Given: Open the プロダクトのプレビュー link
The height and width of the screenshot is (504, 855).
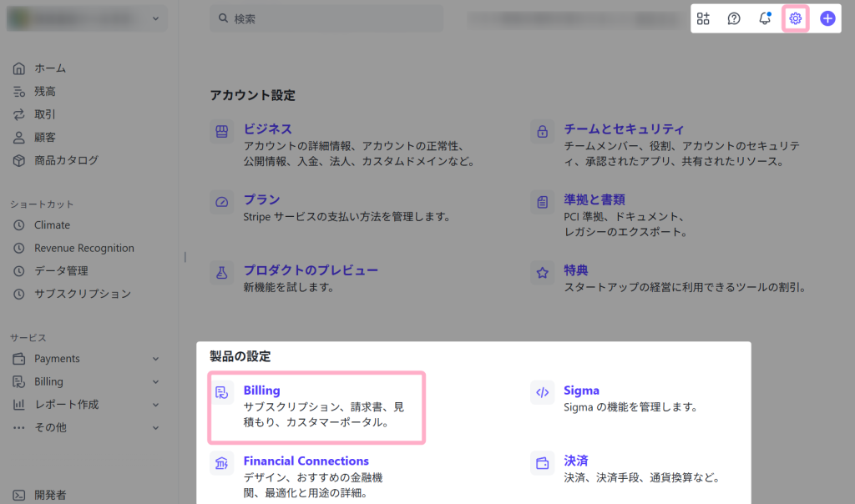Looking at the screenshot, I should (311, 270).
